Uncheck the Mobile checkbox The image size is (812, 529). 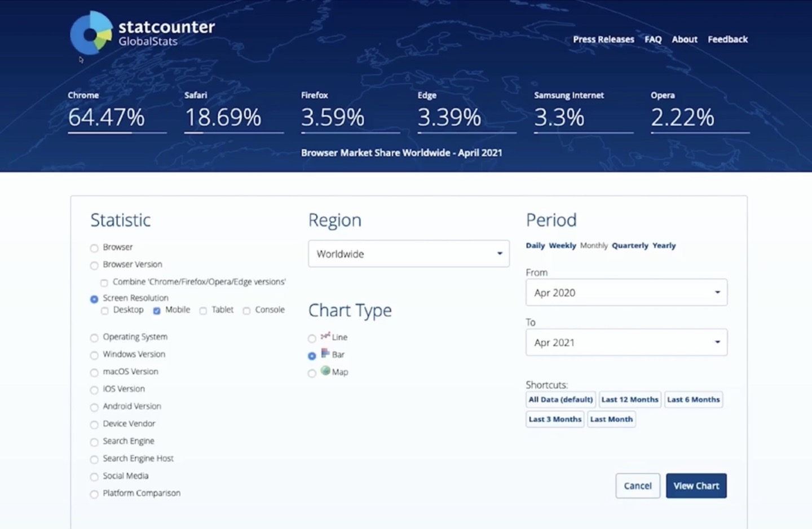157,311
